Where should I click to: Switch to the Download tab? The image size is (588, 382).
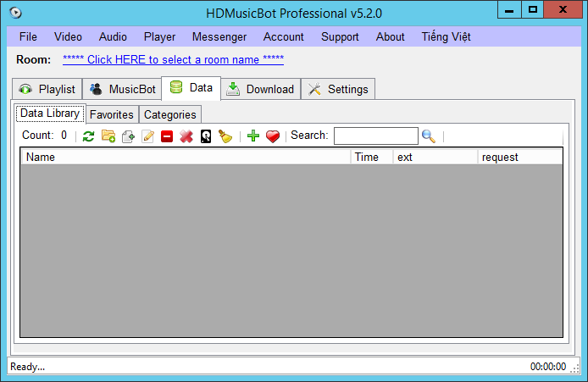coord(261,89)
